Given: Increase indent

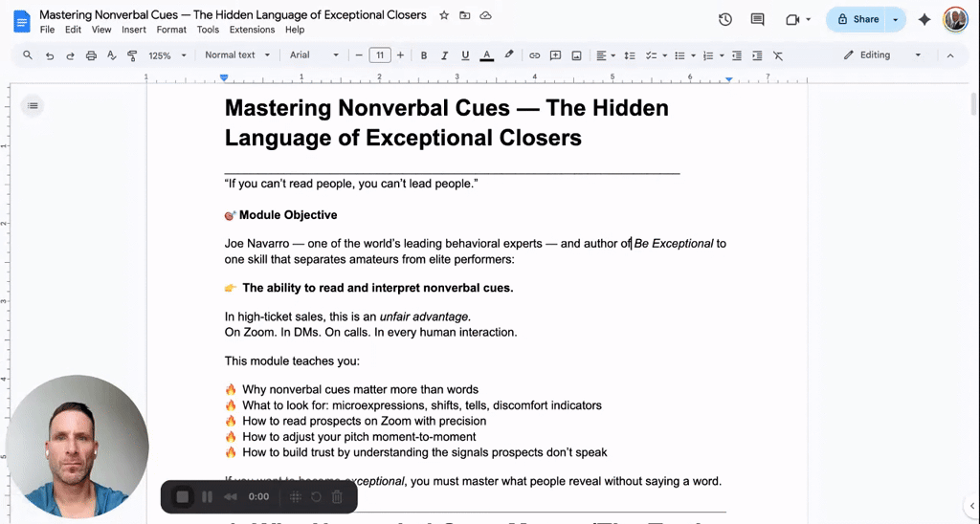Looking at the screenshot, I should 757,55.
